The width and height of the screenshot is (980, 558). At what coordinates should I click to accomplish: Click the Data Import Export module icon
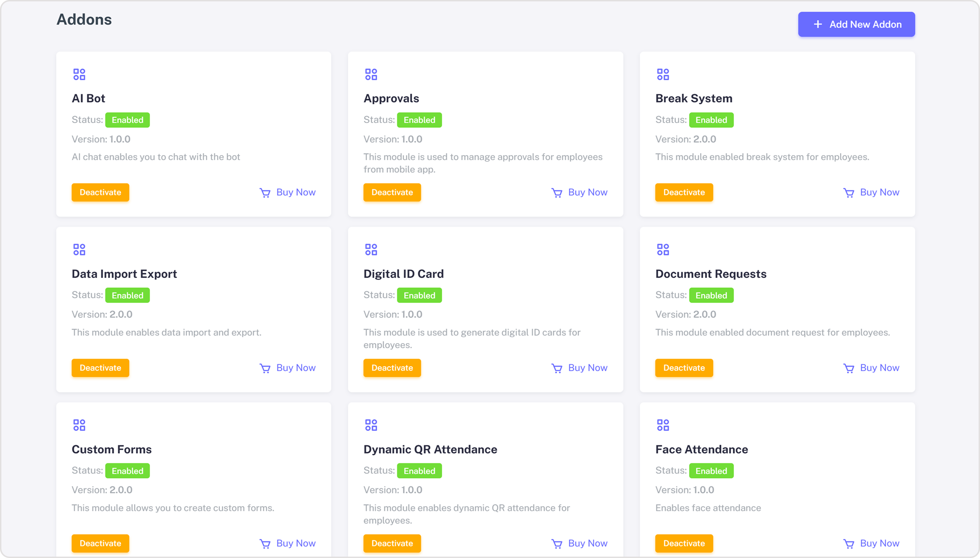click(79, 250)
